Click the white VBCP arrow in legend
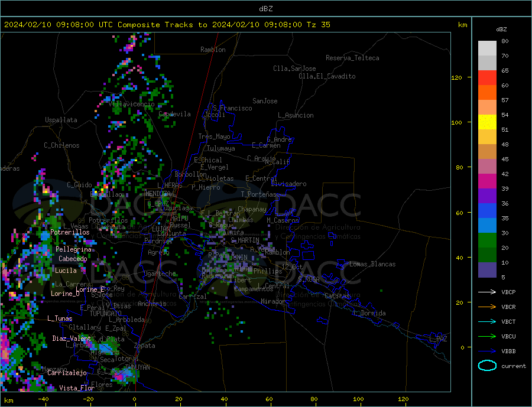Viewport: 532px width, 407px height. point(487,292)
